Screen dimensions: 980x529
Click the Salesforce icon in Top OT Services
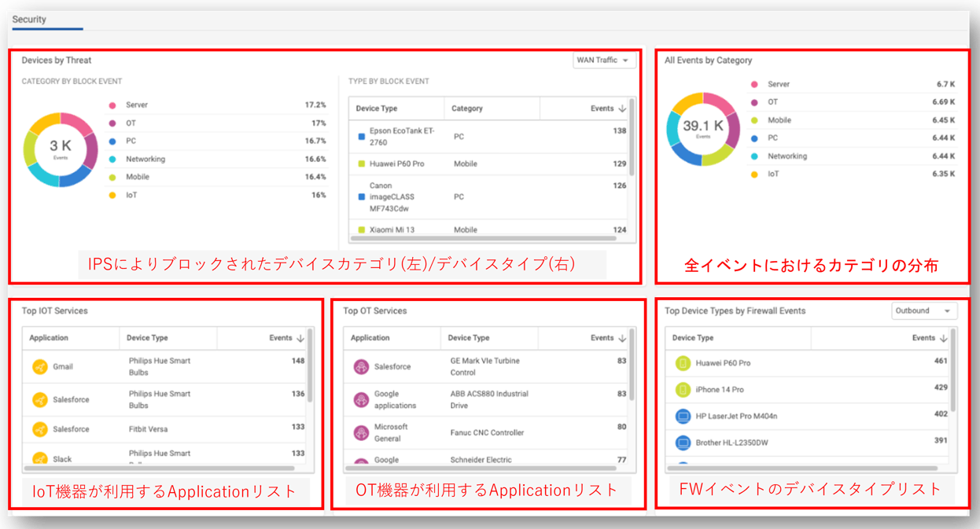click(x=361, y=367)
